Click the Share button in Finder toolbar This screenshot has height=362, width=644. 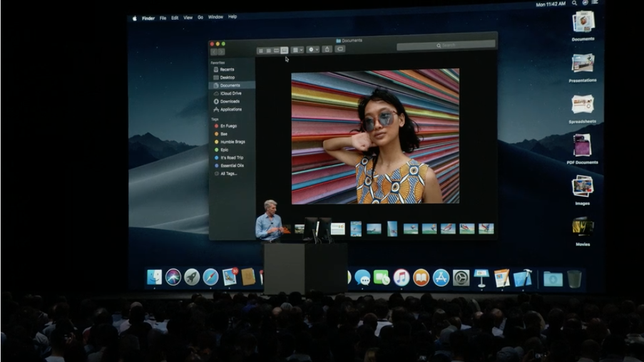[x=327, y=49]
